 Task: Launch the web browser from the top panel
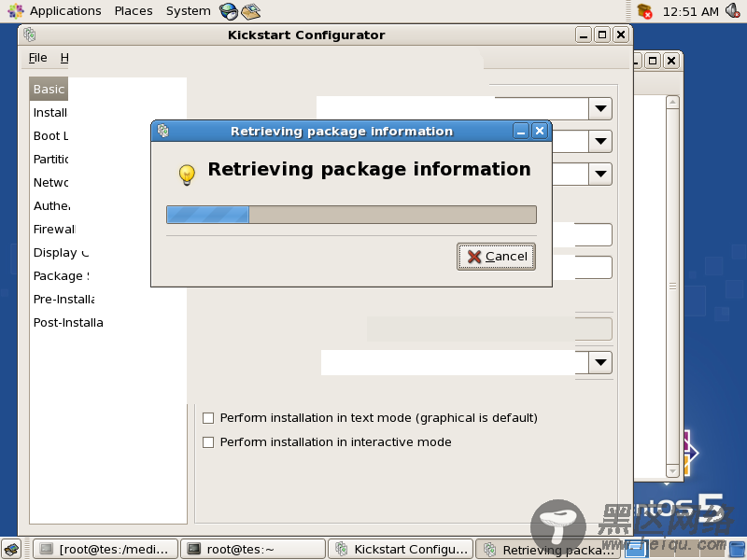pyautogui.click(x=229, y=11)
